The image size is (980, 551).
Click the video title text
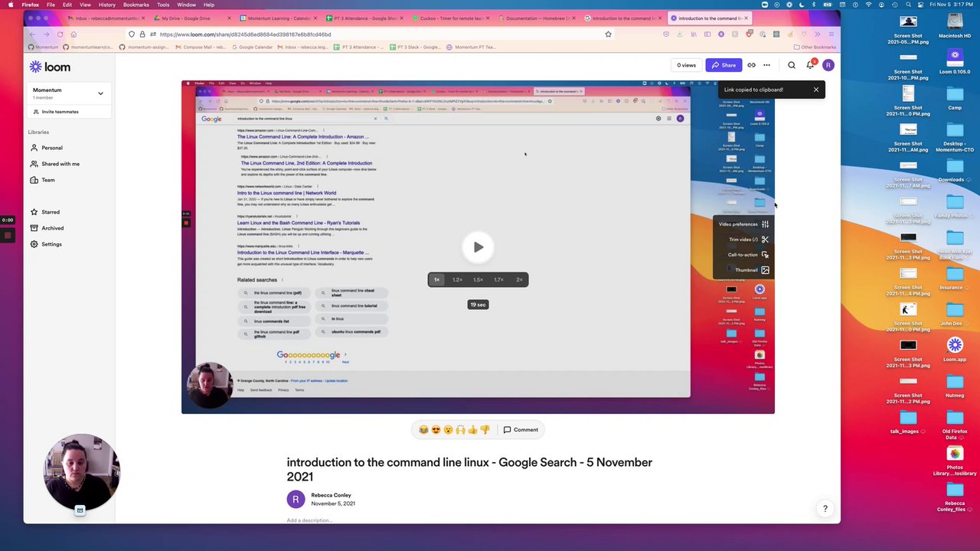469,469
